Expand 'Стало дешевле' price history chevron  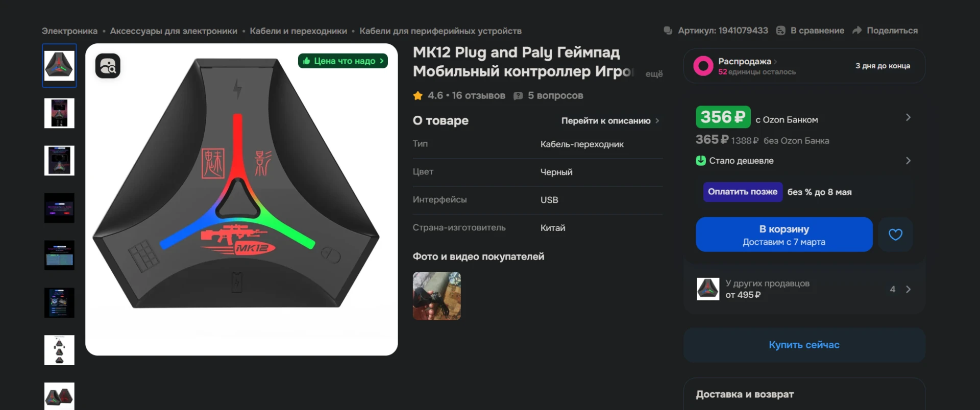tap(908, 161)
